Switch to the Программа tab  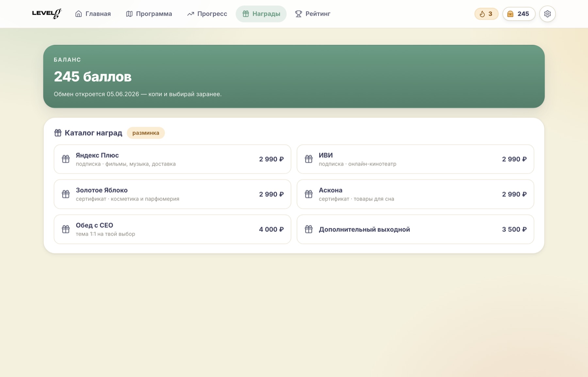(149, 14)
